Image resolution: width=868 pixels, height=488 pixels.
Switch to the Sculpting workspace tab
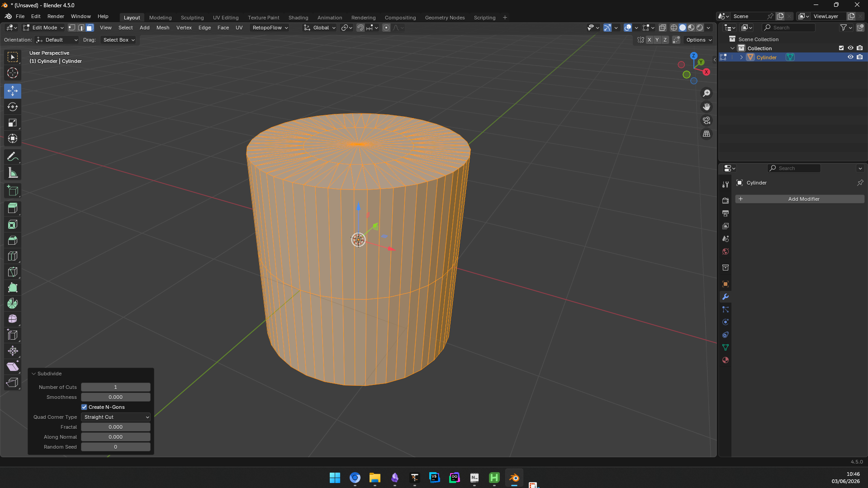point(192,18)
